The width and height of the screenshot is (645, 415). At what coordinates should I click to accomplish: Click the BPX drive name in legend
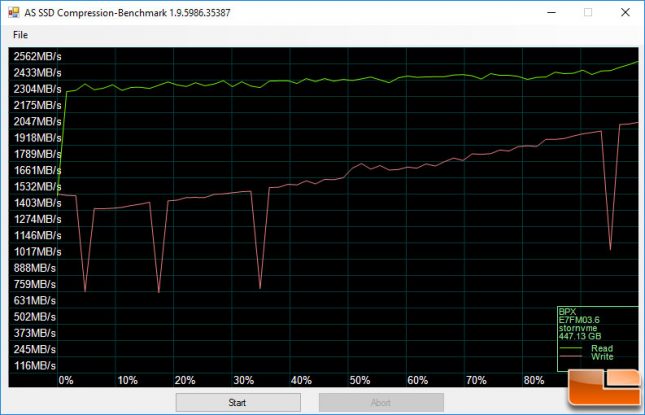coord(567,312)
